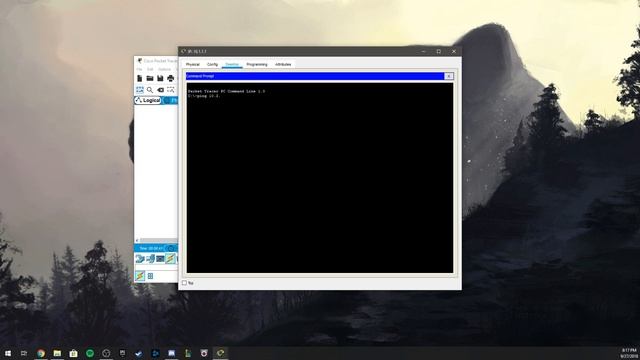640x360 pixels.
Task: Click the Delete tool in Packet Tracer
Action: click(x=160, y=90)
